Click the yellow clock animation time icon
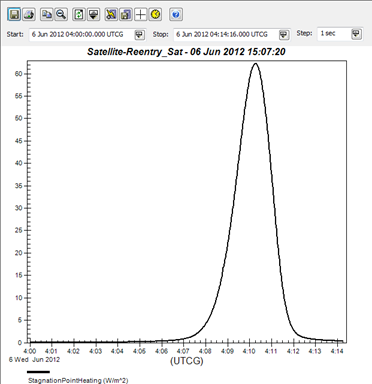Viewport: 372px width, 384px height. 155,14
